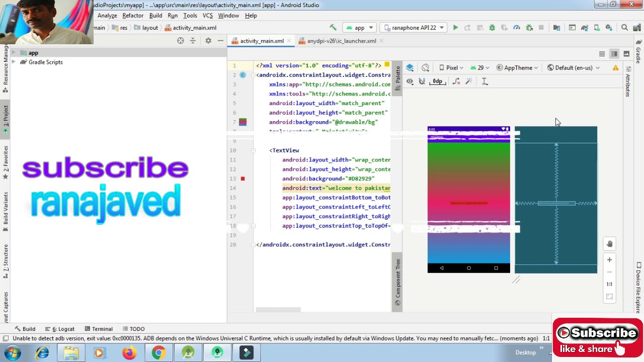Open the app run configuration dropdown
Viewport: 644px width, 362px height.
[359, 28]
